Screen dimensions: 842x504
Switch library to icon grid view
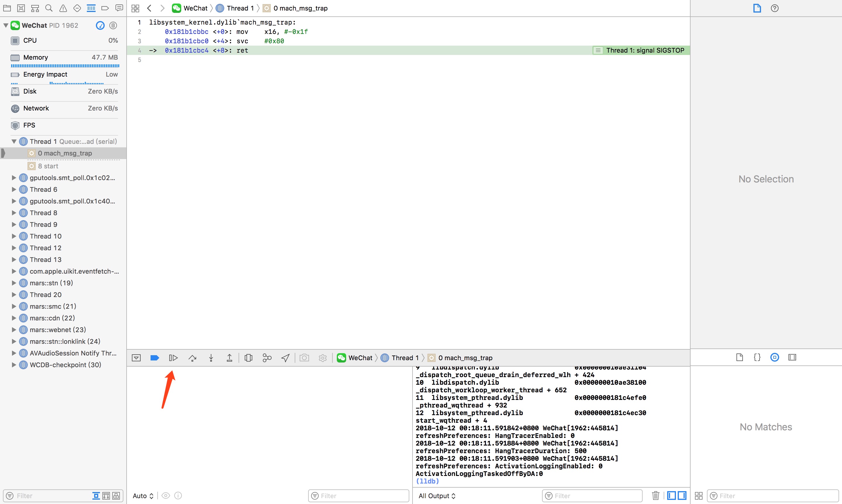point(699,496)
